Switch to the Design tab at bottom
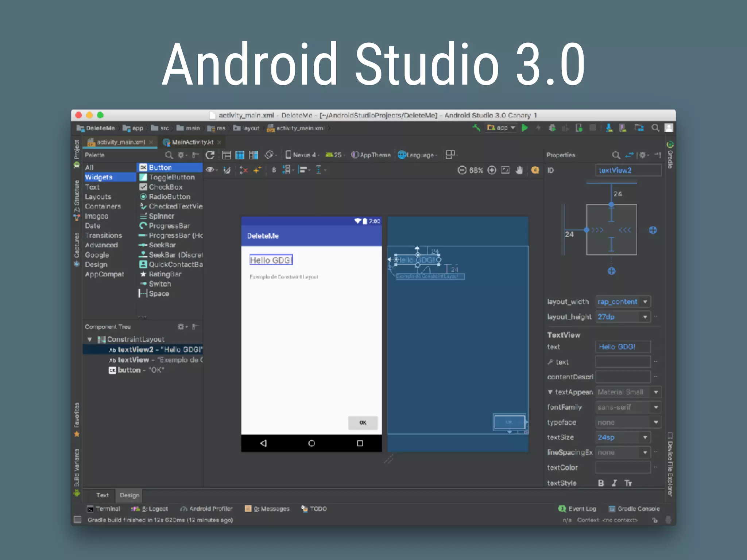Image resolution: width=747 pixels, height=560 pixels. (129, 495)
